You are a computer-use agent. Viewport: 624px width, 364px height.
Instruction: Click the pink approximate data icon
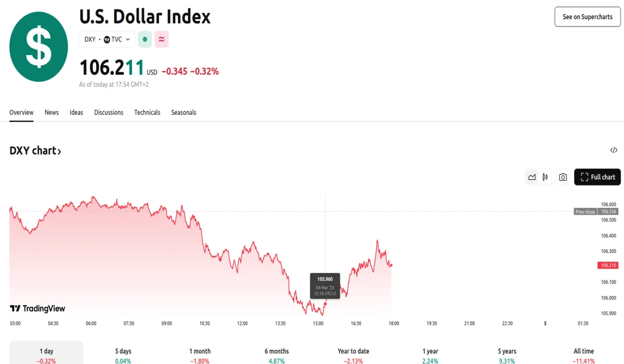click(x=161, y=40)
